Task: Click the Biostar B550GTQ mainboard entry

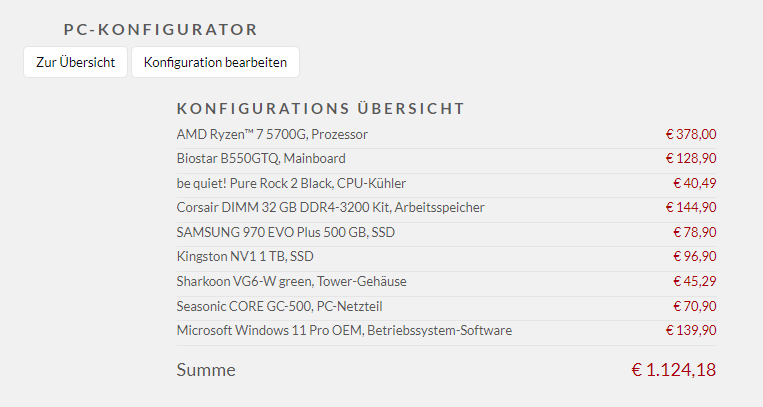Action: click(x=261, y=158)
